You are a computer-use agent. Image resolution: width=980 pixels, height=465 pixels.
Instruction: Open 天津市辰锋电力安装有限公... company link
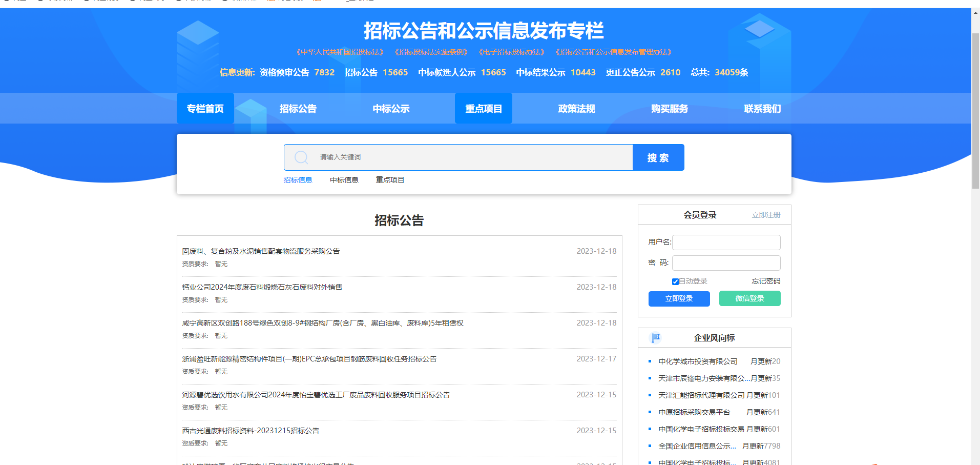coord(704,378)
